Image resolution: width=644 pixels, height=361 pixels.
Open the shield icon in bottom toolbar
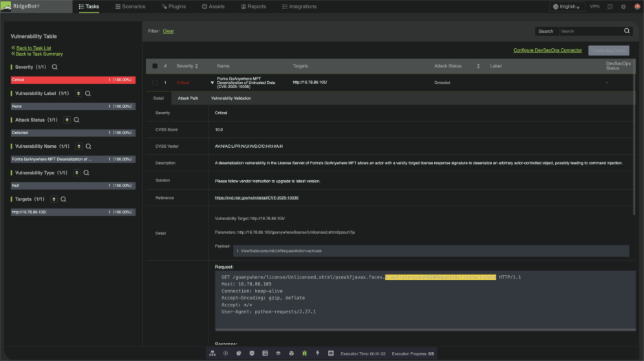252,353
